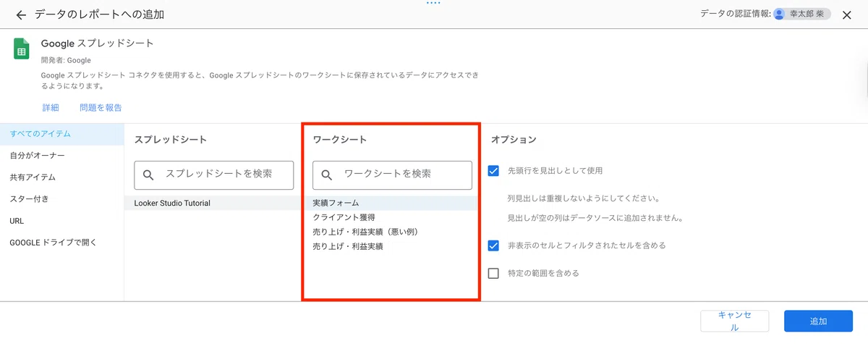Click the magnifier icon in spreadsheet search

[x=148, y=175]
